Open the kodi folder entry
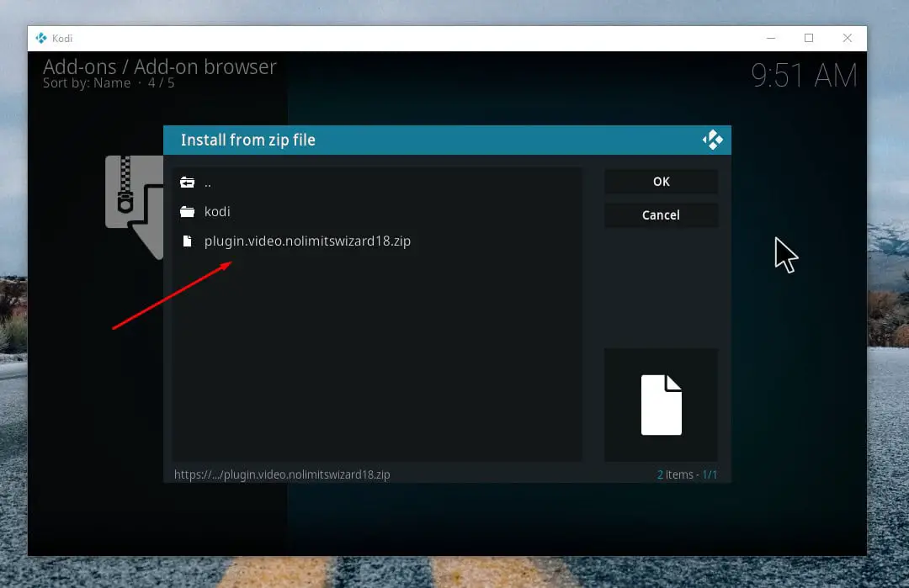This screenshot has width=909, height=588. coord(377,211)
